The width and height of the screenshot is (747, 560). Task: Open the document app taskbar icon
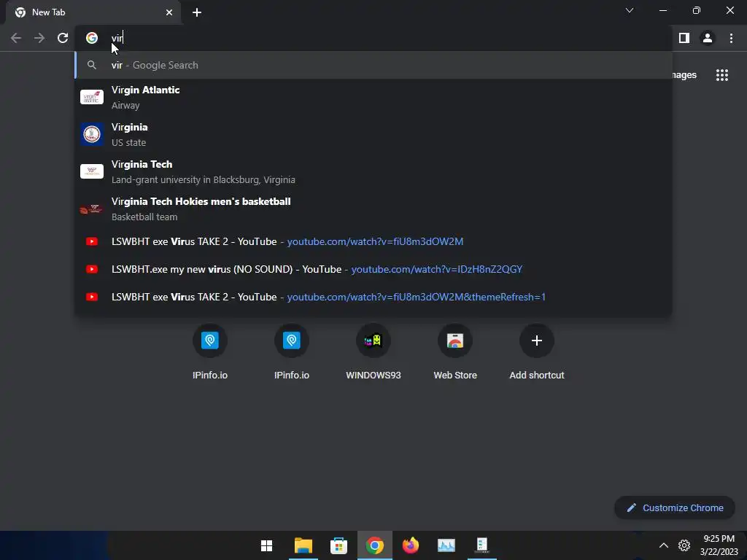click(482, 545)
